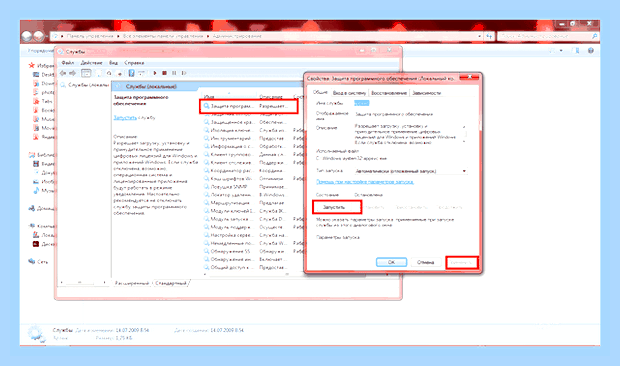This screenshot has width=620, height=366.
Task: Switch to Вход в систему tab
Action: (x=349, y=93)
